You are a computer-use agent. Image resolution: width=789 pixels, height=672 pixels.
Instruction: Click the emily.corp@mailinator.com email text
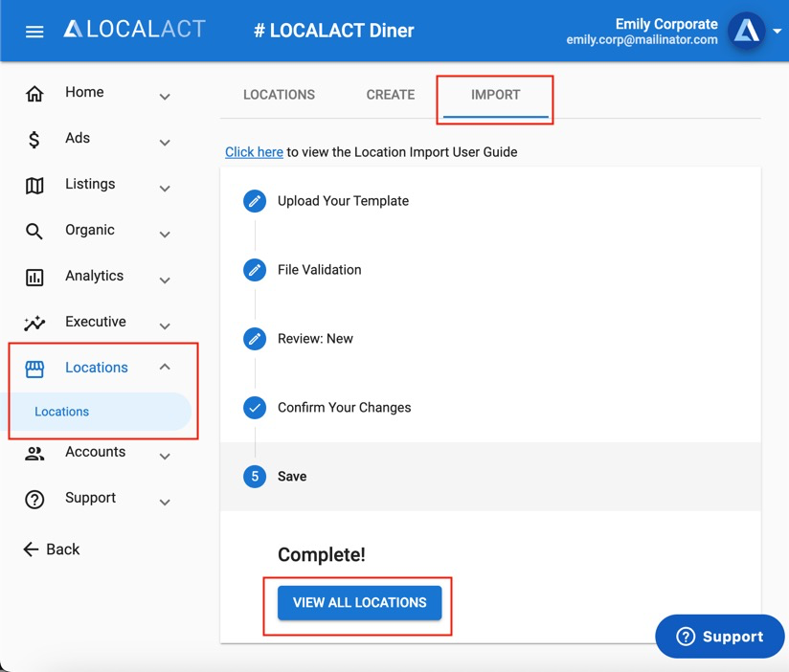tap(642, 40)
